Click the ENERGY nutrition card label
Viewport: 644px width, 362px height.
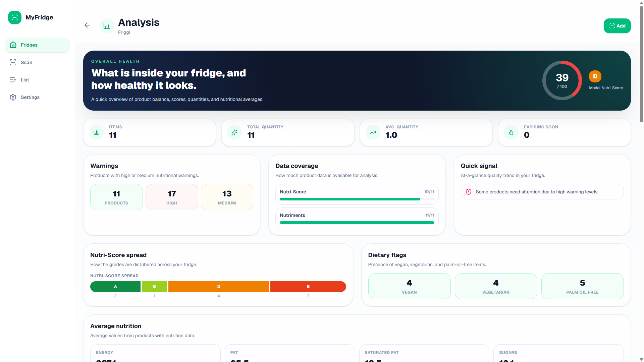tap(104, 353)
